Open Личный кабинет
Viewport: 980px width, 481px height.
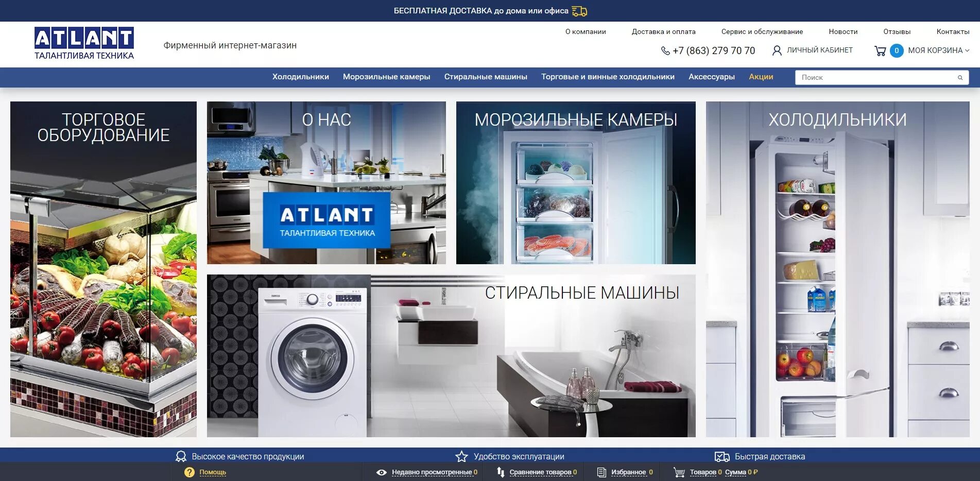pos(819,50)
